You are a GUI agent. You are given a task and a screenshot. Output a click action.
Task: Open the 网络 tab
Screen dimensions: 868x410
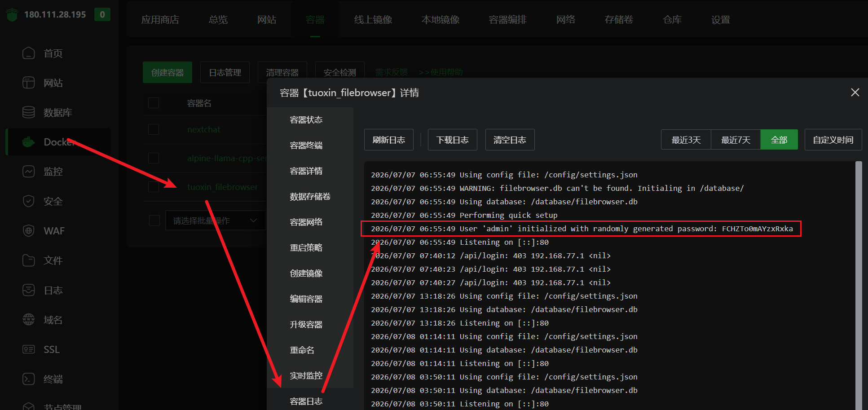(x=566, y=20)
